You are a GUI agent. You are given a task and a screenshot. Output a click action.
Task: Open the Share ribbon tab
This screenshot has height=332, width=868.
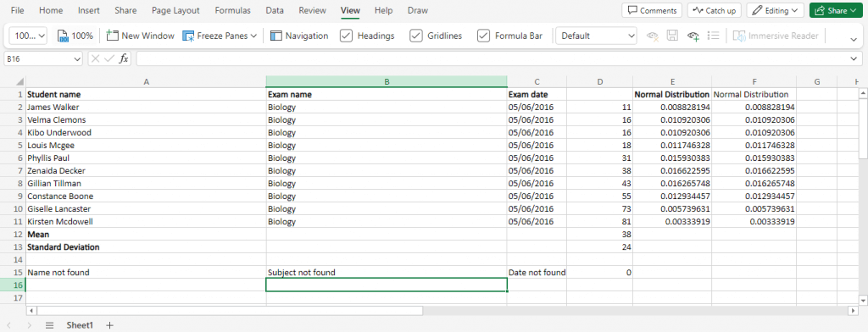click(x=125, y=10)
